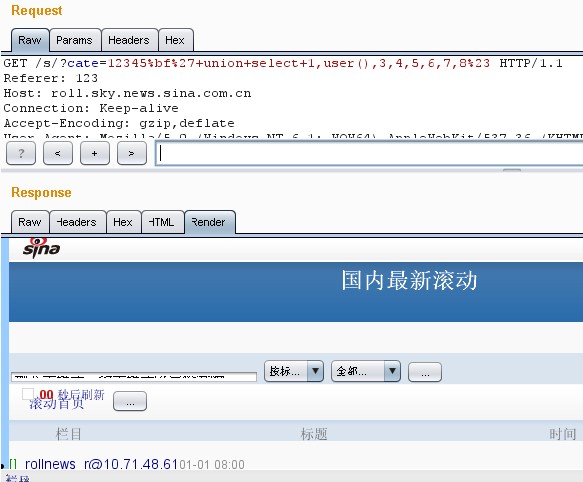Switch to Request Params tab
This screenshot has height=482, width=583.
(x=74, y=40)
